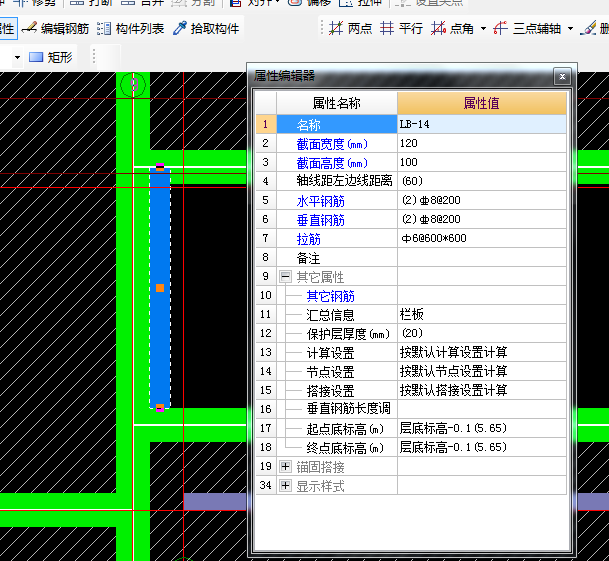
Task: Click the 其它钢筋 property label
Action: point(331,296)
